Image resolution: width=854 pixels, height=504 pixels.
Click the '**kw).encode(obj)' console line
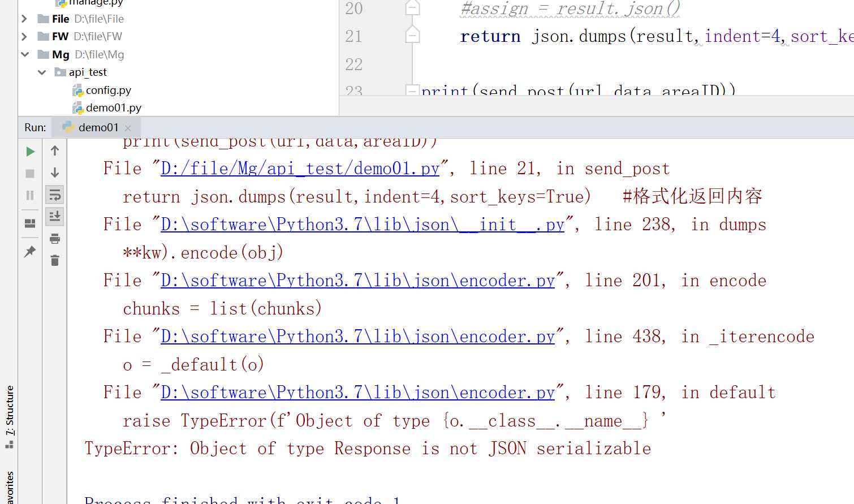click(x=203, y=253)
